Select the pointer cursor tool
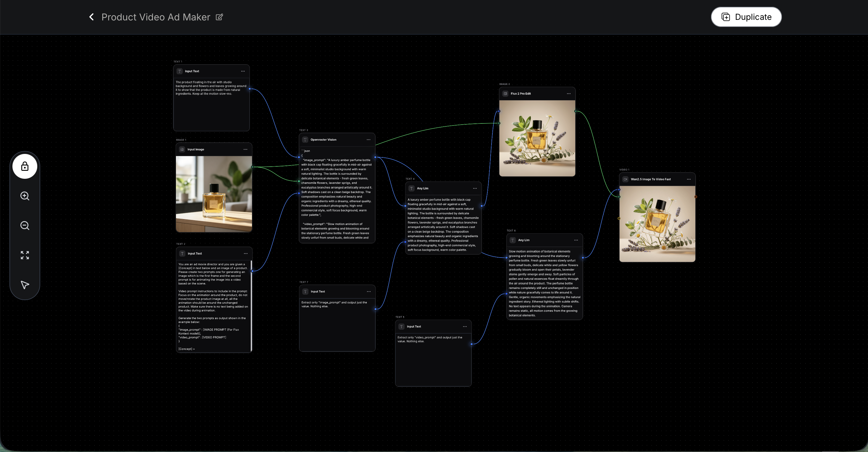The height and width of the screenshot is (452, 868). tap(25, 285)
